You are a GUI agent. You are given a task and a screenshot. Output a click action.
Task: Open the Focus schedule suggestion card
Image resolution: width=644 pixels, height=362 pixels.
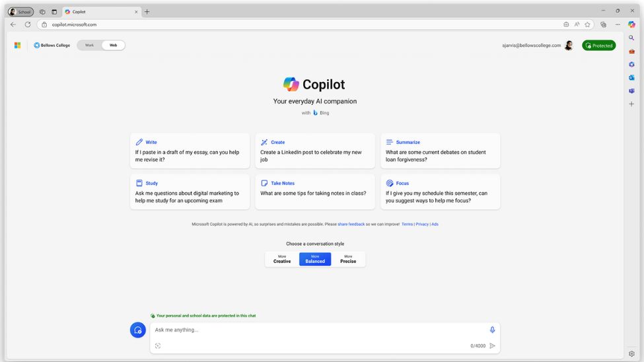tap(441, 192)
